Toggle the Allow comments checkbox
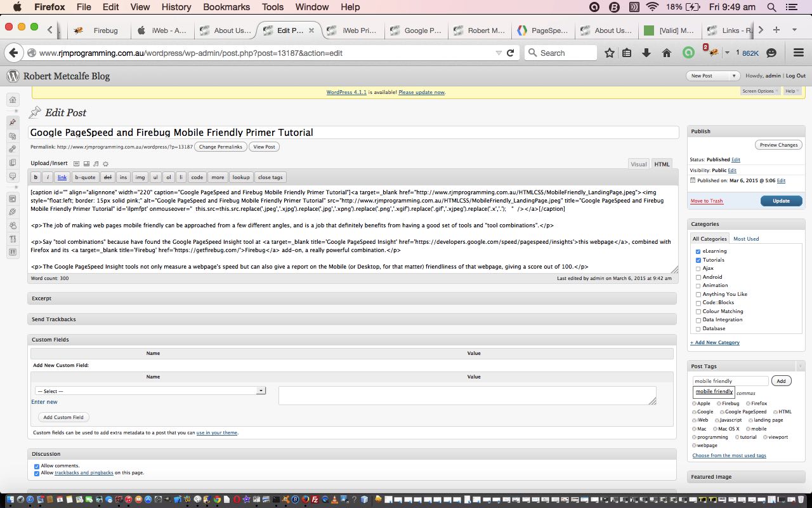The image size is (812, 508). 36,466
